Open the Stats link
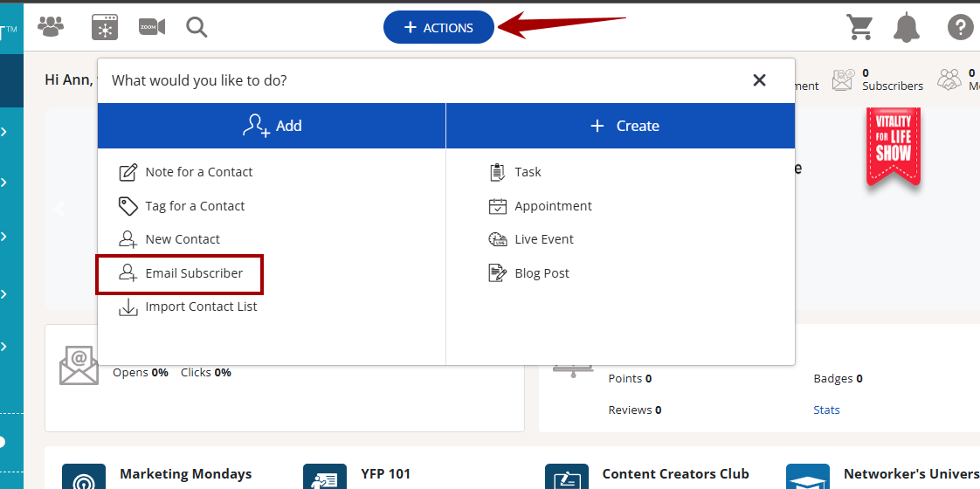 click(x=826, y=410)
